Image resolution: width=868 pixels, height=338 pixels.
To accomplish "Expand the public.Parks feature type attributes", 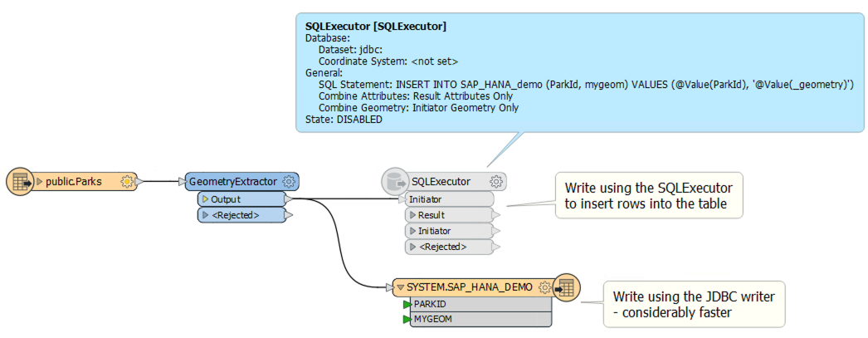I will click(x=40, y=181).
